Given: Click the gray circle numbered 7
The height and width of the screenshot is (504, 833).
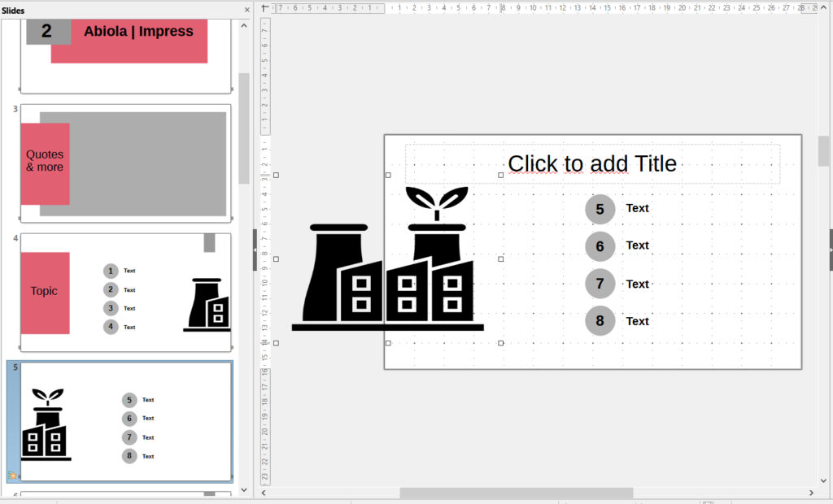Looking at the screenshot, I should coord(600,284).
